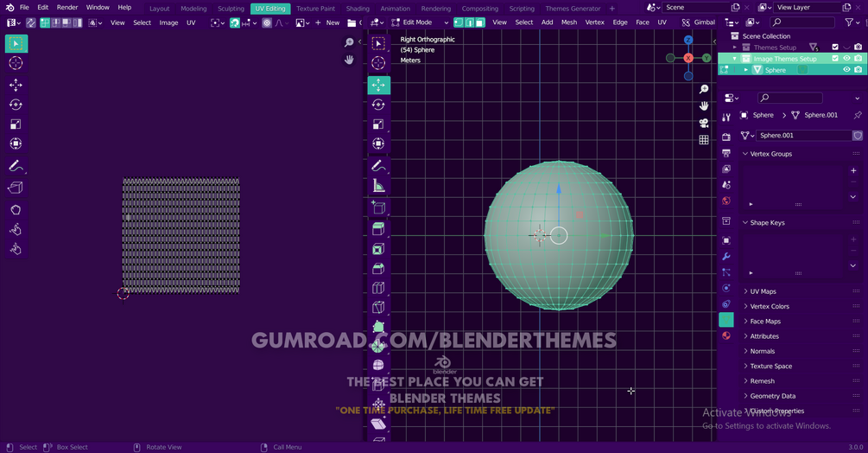Viewport: 868px width, 453px height.
Task: Select the Loop Cut tool
Action: 378,288
